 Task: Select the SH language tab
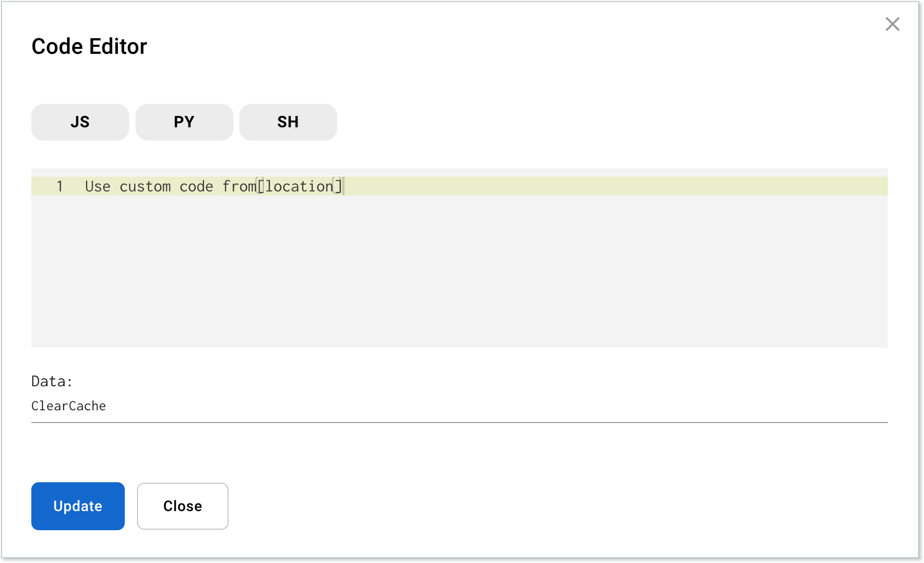[288, 122]
